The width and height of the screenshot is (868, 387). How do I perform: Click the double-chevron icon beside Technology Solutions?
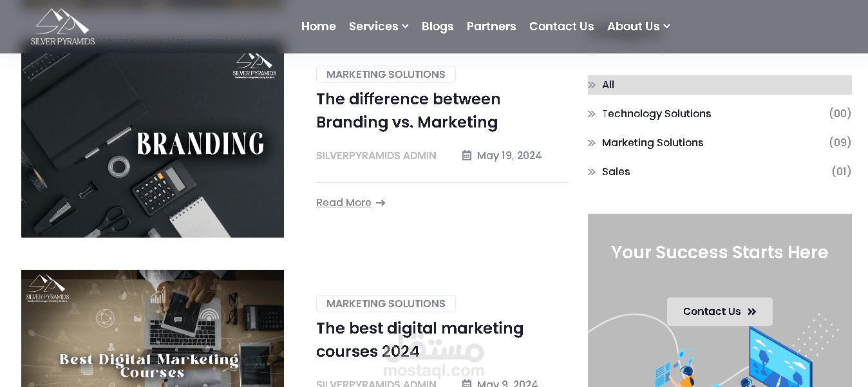pos(592,114)
